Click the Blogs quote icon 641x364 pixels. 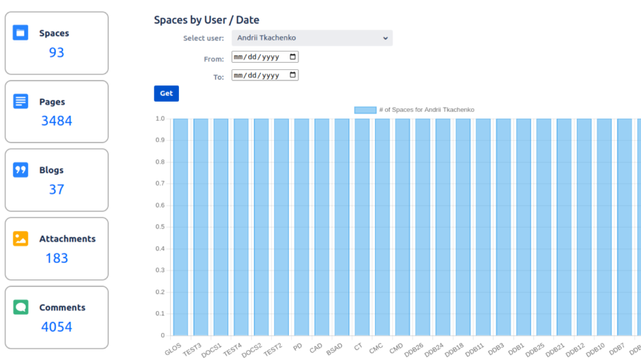tap(21, 170)
